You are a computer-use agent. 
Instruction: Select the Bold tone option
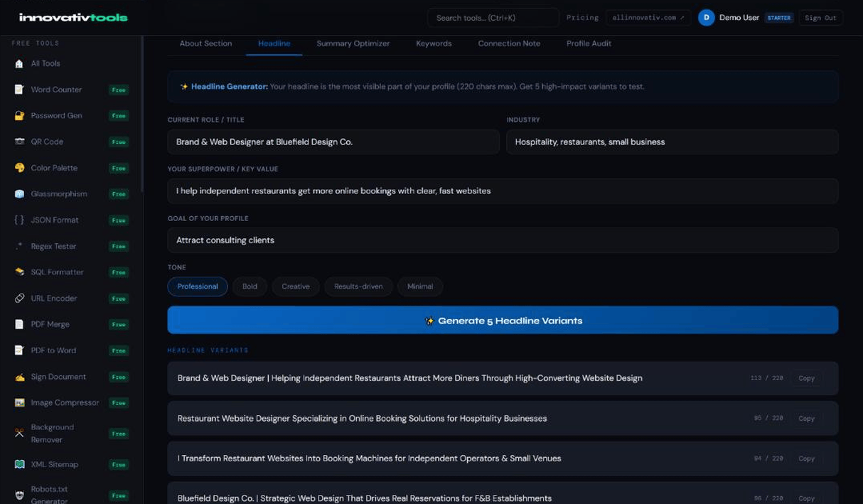click(250, 286)
